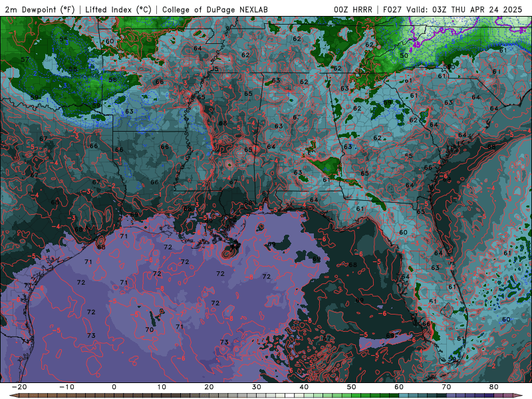The width and height of the screenshot is (532, 399).
Task: Click the -10 label on the color scale
Action: pos(66,387)
